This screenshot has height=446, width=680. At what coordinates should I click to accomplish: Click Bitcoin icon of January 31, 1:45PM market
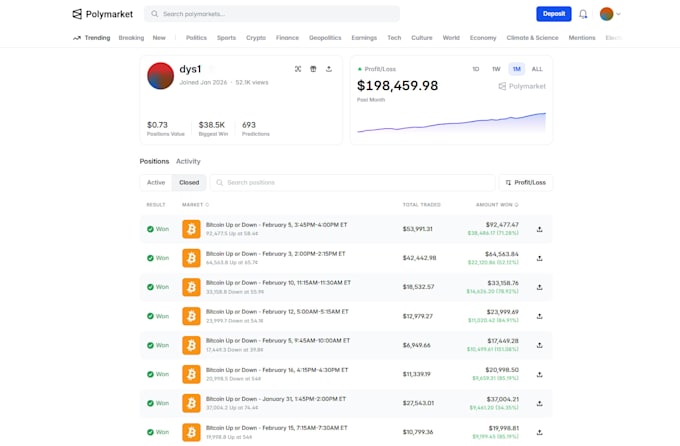(191, 403)
